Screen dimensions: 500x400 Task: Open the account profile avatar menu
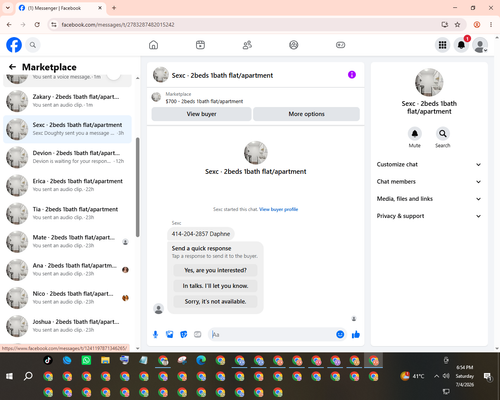pyautogui.click(x=480, y=45)
